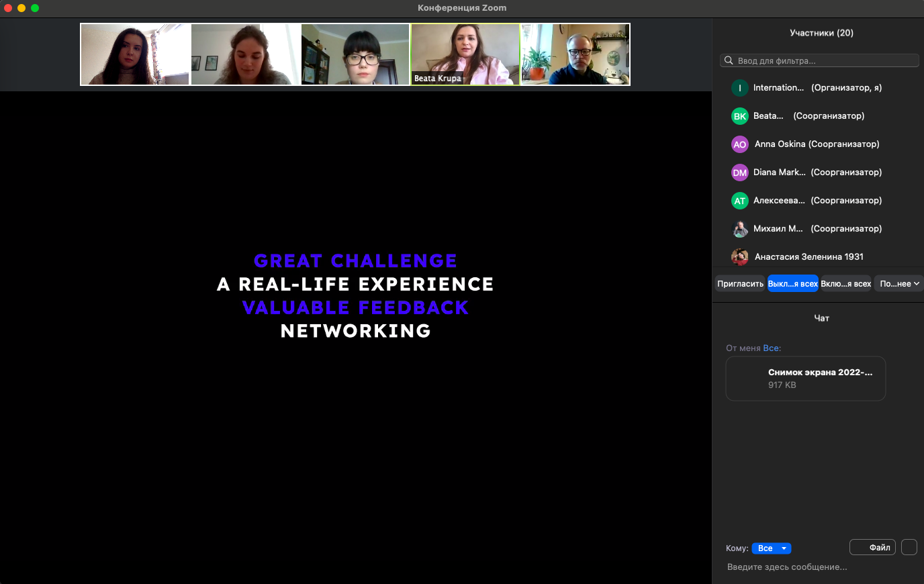Select the thumbnail of person wearing glasses, dark bob

pos(355,54)
